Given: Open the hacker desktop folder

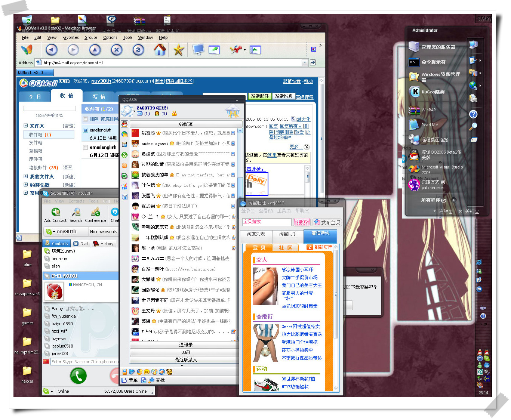Looking at the screenshot, I should (27, 374).
